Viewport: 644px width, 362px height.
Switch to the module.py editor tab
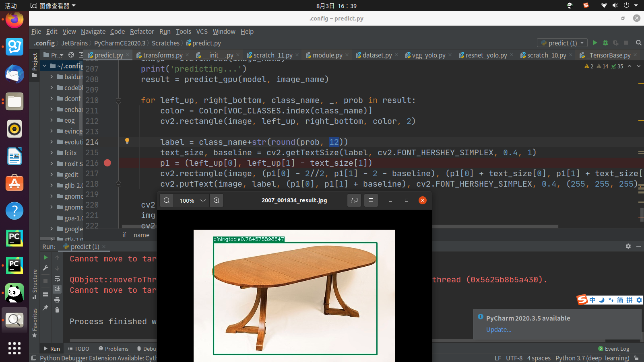pyautogui.click(x=327, y=55)
